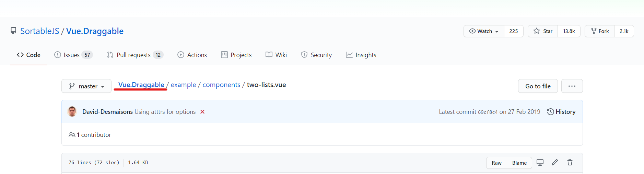
Task: Open the Blame view
Action: pyautogui.click(x=519, y=163)
